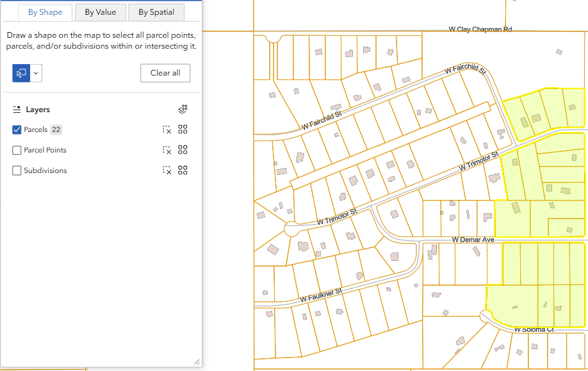This screenshot has height=371, width=588.
Task: Click the filter icon beside the Layers heading
Action: 16,109
